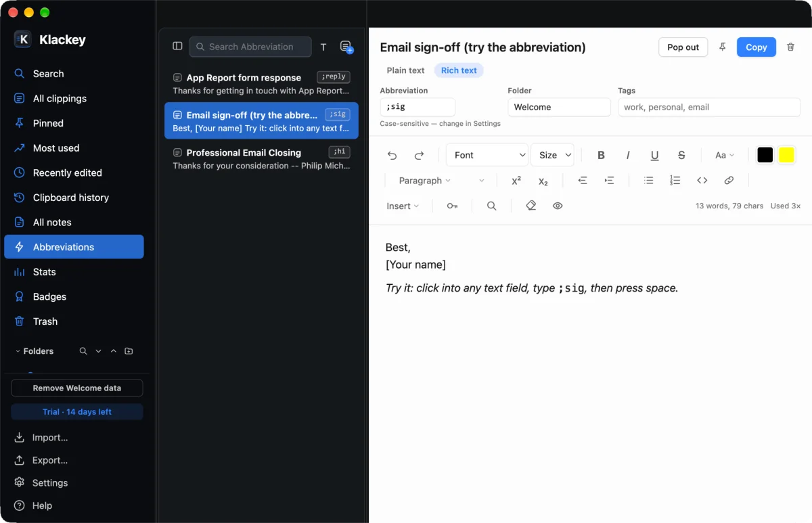Apply superscript formatting
812x523 pixels.
pyautogui.click(x=516, y=181)
